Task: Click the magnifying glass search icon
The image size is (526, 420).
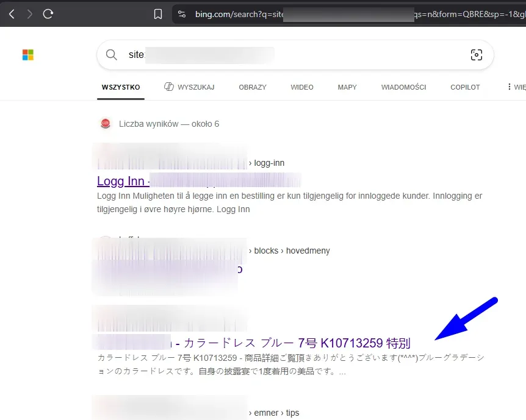Action: 112,55
